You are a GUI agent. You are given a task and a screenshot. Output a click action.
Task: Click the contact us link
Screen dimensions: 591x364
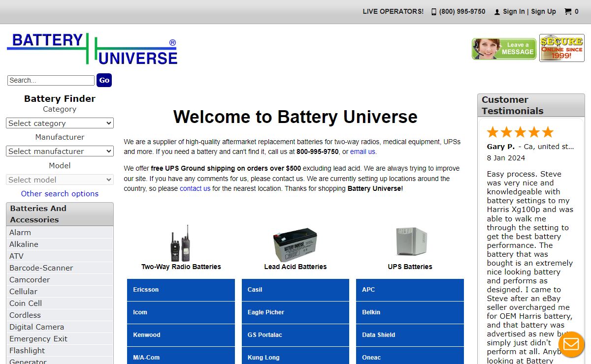pos(195,188)
